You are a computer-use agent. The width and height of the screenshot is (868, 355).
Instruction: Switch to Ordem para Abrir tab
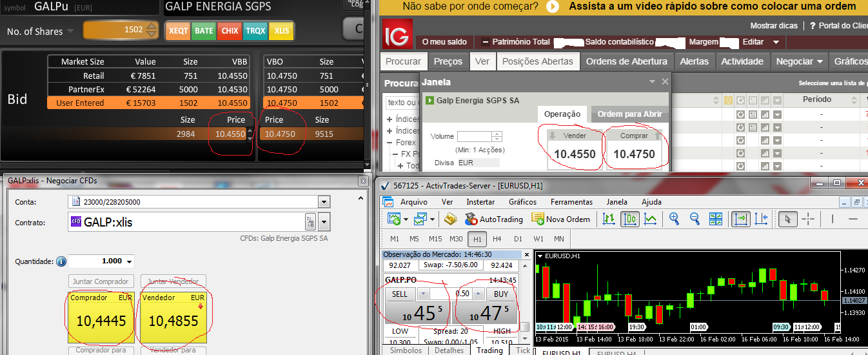630,114
